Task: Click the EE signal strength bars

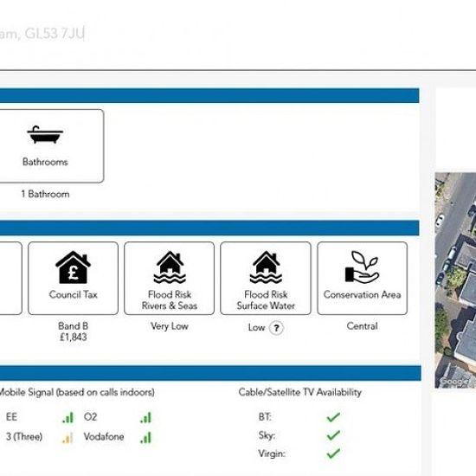Action: pyautogui.click(x=68, y=417)
